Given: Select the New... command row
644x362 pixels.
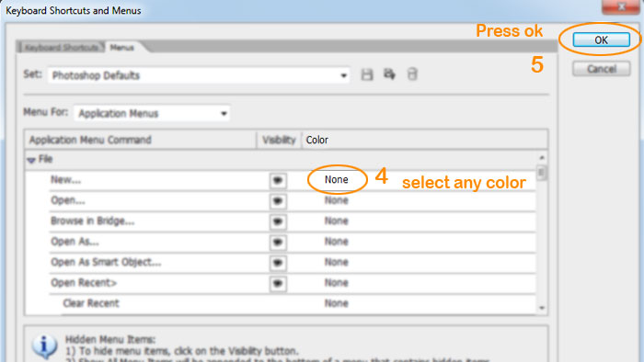Looking at the screenshot, I should click(293, 180).
